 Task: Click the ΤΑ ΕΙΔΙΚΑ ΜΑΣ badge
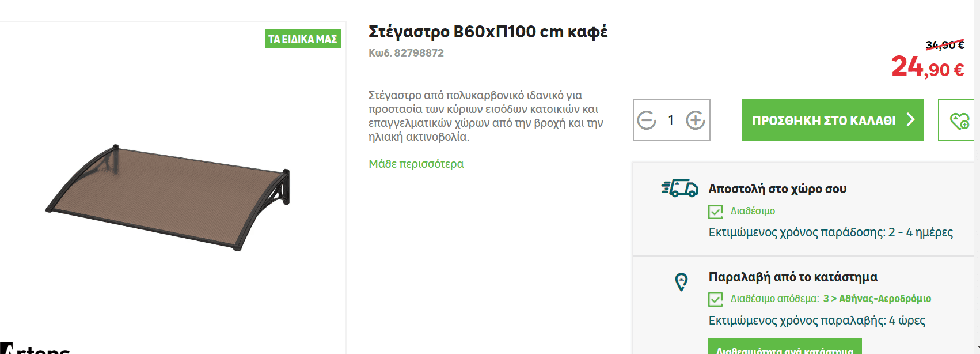pyautogui.click(x=303, y=39)
